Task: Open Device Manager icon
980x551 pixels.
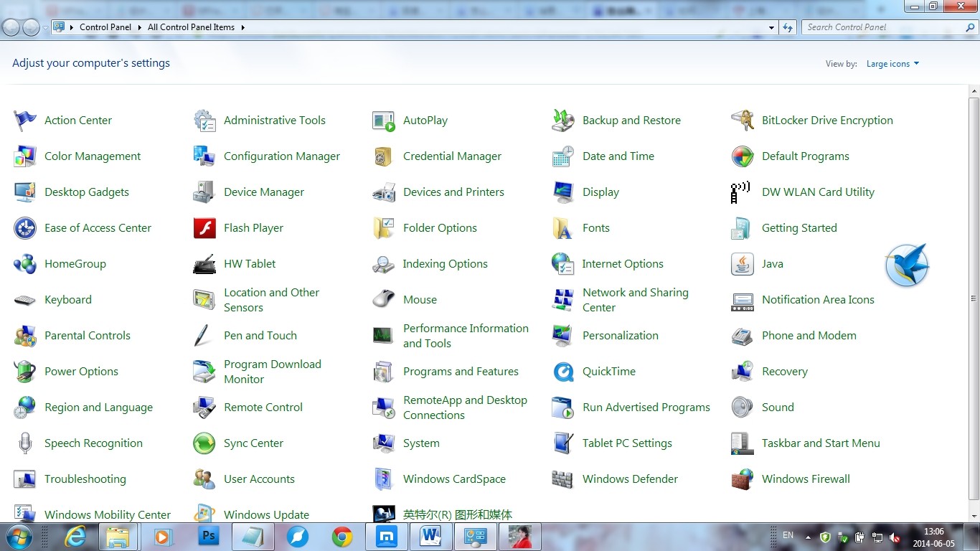Action: coord(204,192)
